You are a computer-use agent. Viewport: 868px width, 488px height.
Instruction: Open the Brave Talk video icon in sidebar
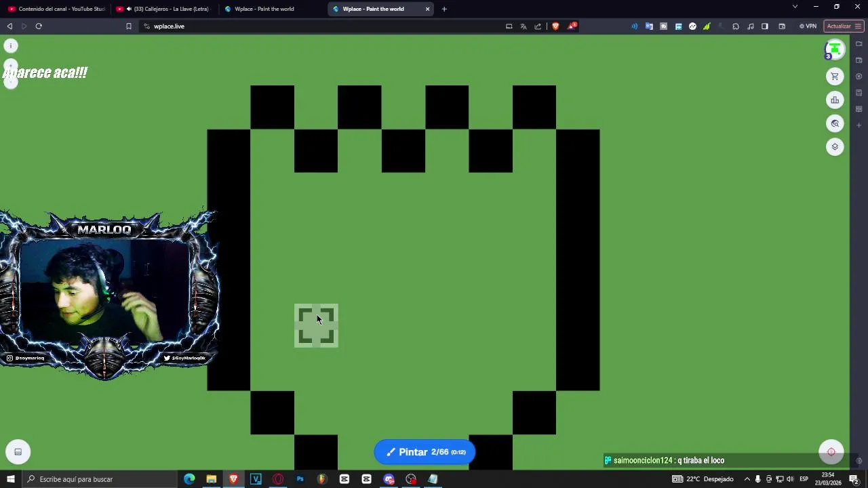coord(859,44)
